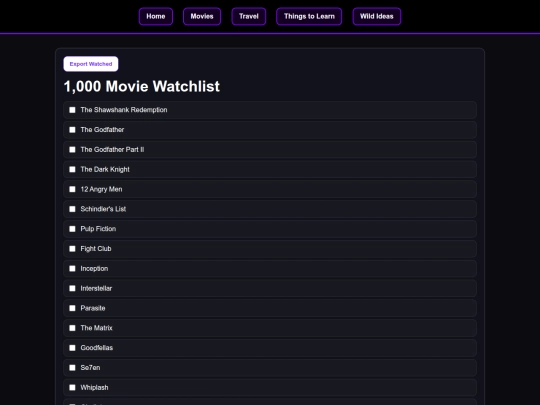Select the Pulp Fiction title text
The image size is (540, 405).
click(98, 229)
